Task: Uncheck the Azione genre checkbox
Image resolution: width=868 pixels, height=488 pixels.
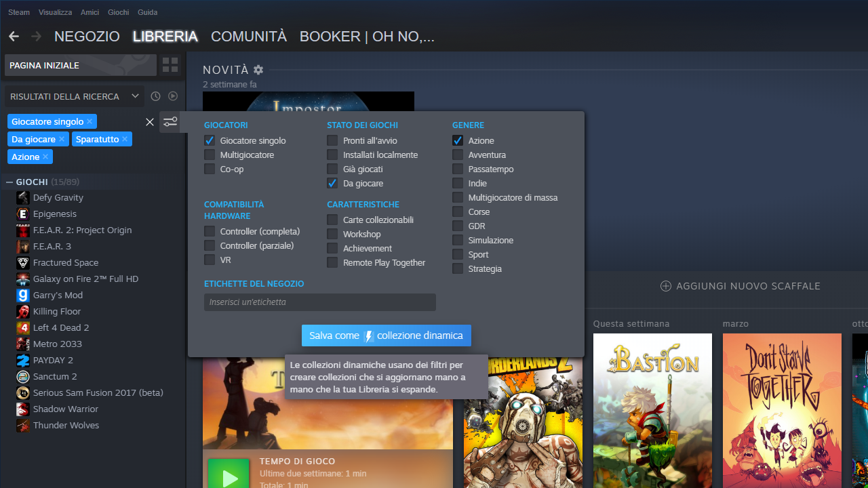Action: (458, 140)
